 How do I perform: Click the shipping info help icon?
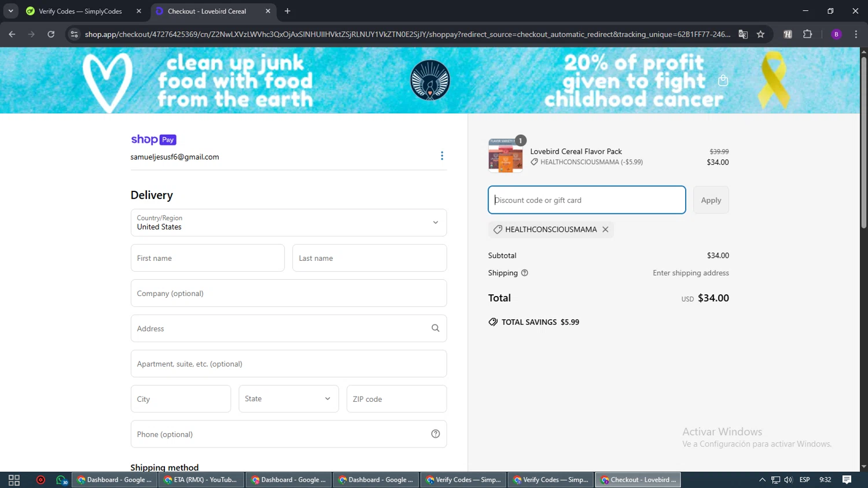[x=525, y=273]
